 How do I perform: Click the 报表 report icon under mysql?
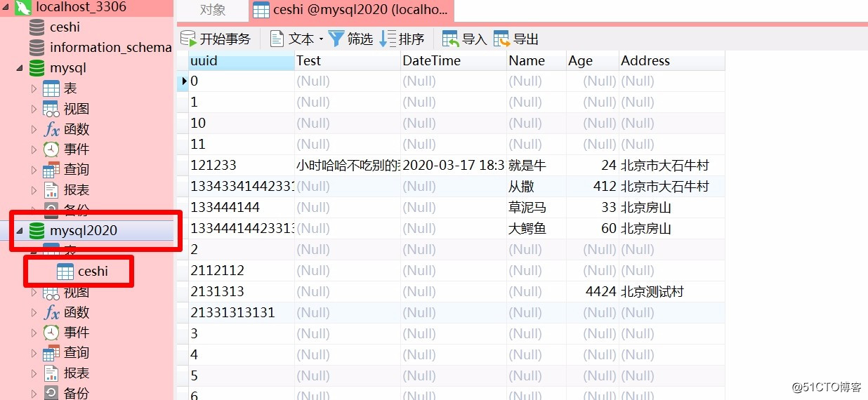[51, 190]
